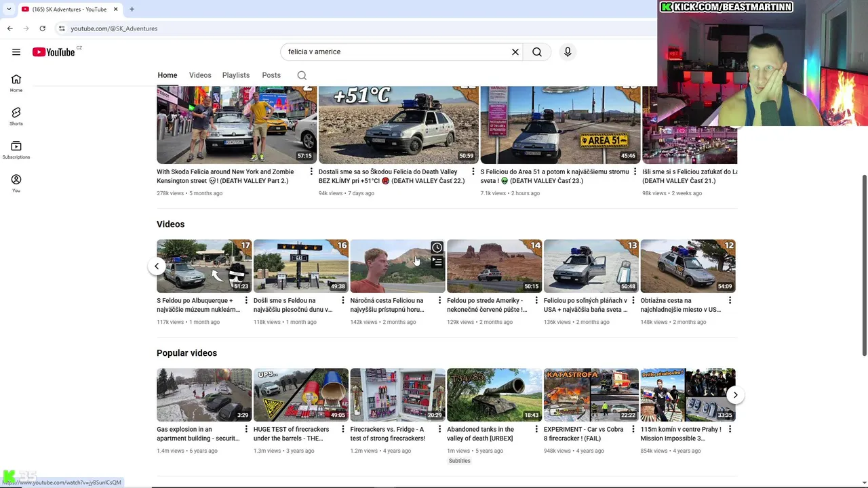
Task: Play the Death Valley +51°C thumbnail
Action: click(x=398, y=125)
